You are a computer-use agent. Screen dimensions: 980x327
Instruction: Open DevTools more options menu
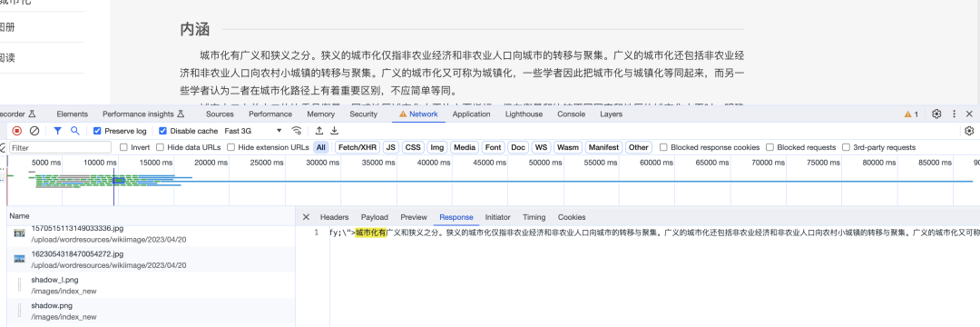click(x=954, y=114)
